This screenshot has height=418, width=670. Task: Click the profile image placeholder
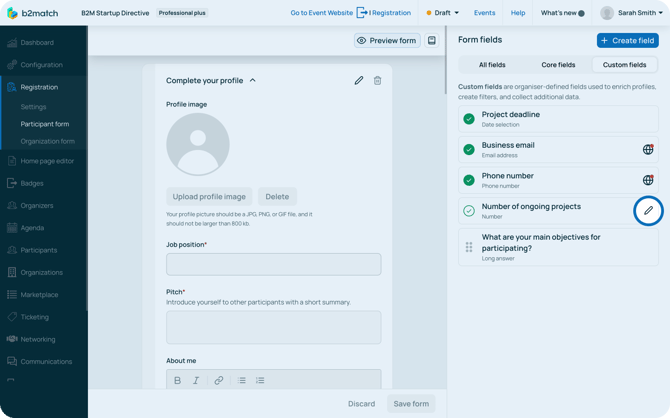pos(198,144)
